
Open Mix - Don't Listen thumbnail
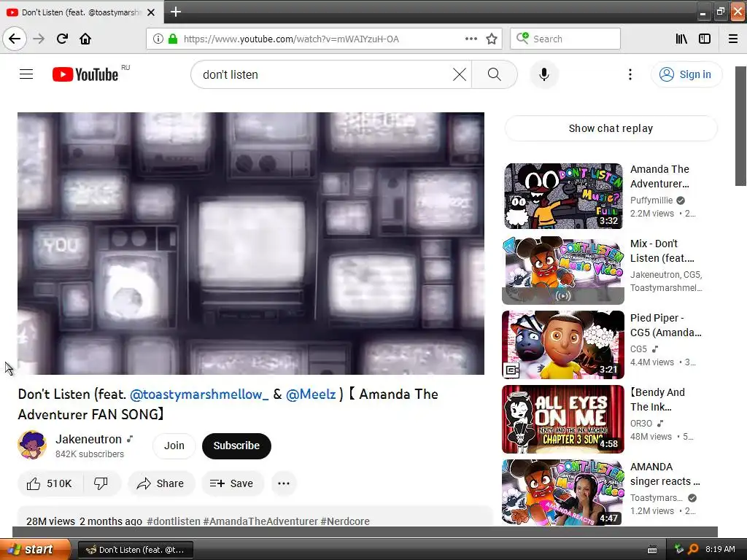[x=563, y=271]
